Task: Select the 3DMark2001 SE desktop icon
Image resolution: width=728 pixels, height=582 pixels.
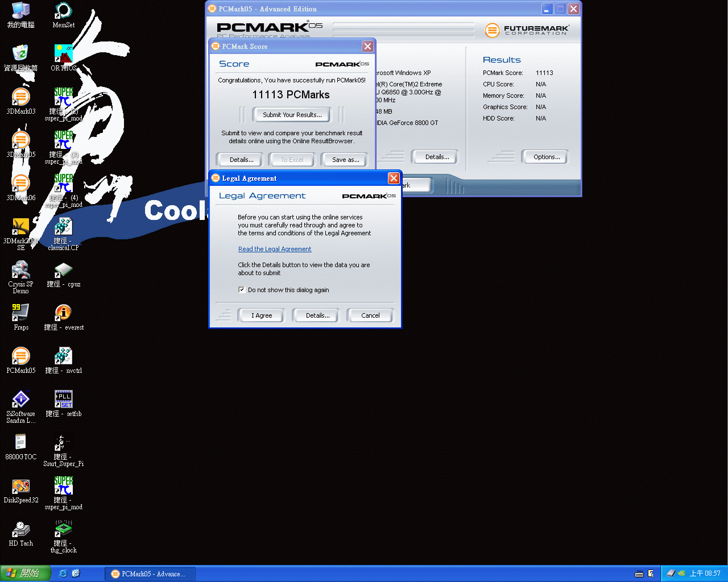Action: point(21,234)
